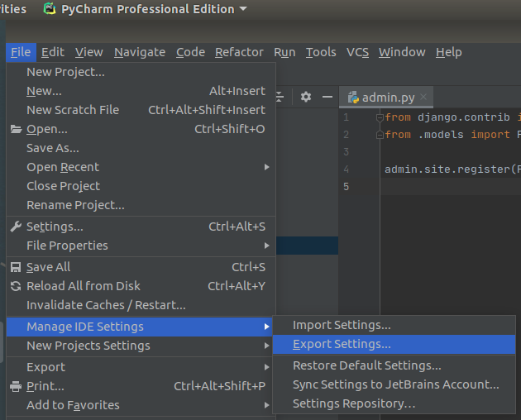Choose Save All menu entry
The width and height of the screenshot is (521, 420).
141,267
